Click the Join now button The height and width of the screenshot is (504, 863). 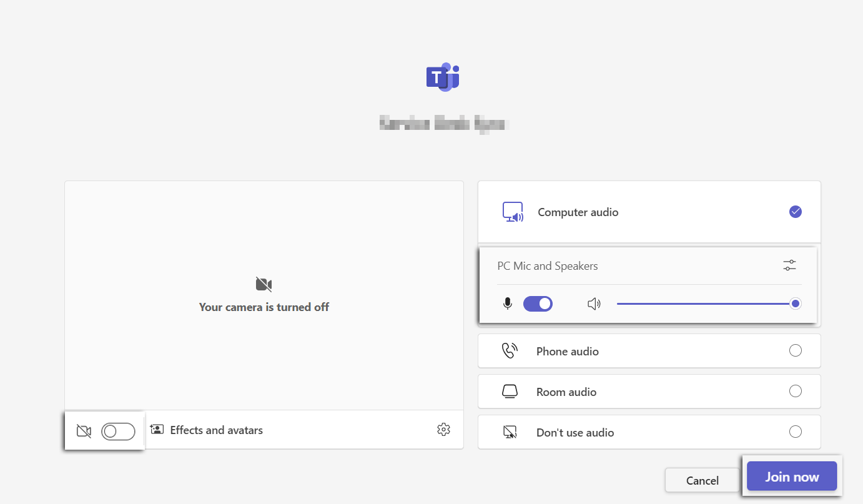(791, 477)
